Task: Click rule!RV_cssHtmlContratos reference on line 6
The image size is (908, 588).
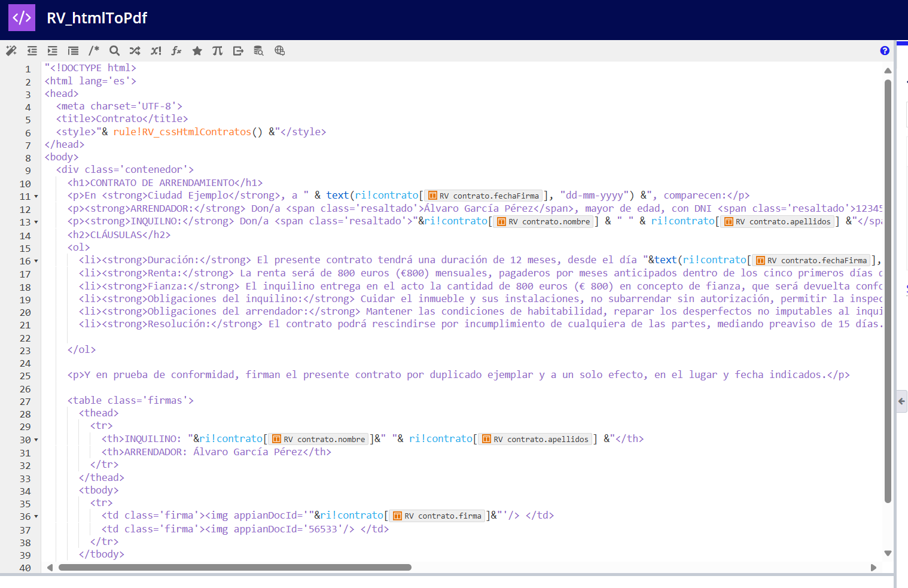Action: coord(182,132)
